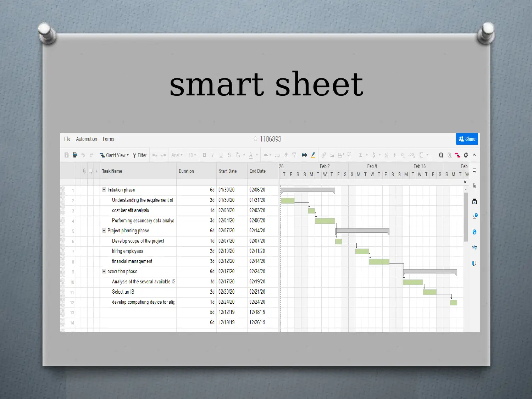Open the attachments paperclip in right sidebar
The image size is (532, 399).
click(x=475, y=185)
